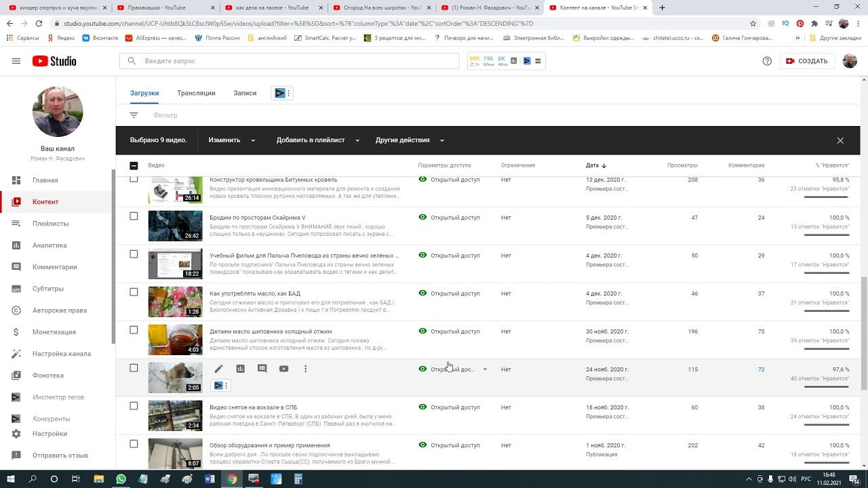Screen dimensions: 868x488
Task: Select the Делаем масло шиповника checkbox
Action: [134, 330]
